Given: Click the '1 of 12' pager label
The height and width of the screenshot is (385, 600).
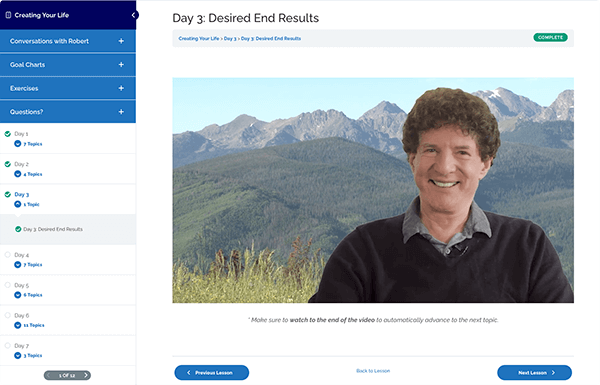Looking at the screenshot, I should [x=67, y=375].
